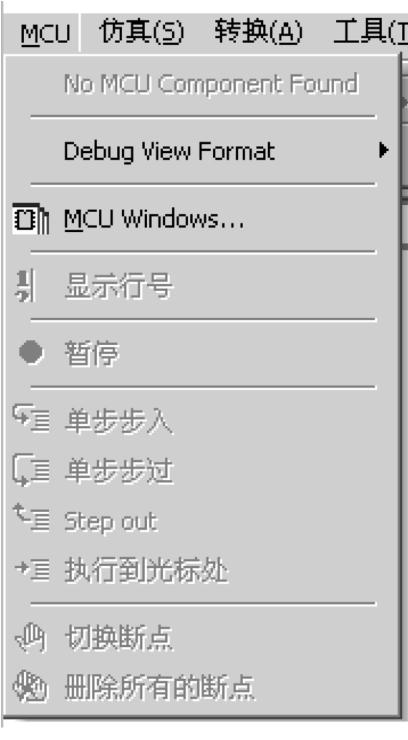
Task: Open the MCU menu in menu bar
Action: click(x=46, y=33)
